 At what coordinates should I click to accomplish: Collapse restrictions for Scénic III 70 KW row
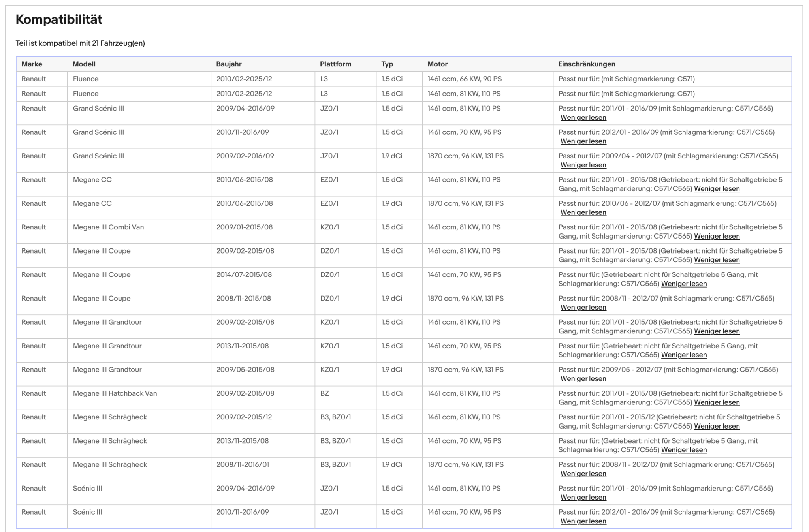click(x=583, y=521)
